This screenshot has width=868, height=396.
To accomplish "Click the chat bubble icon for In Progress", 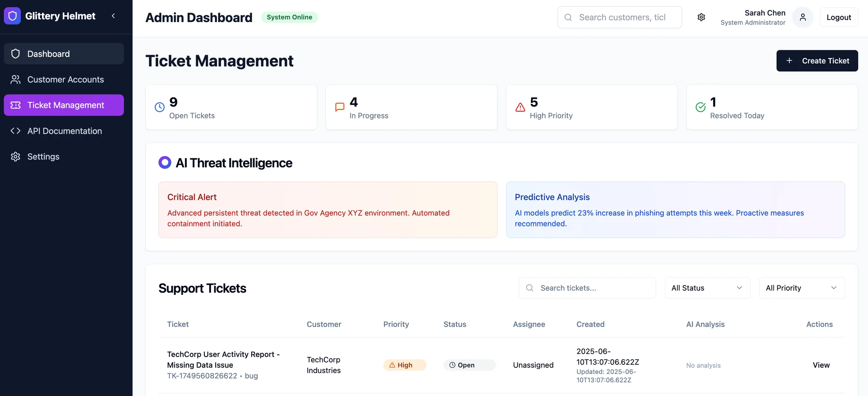I will (340, 107).
